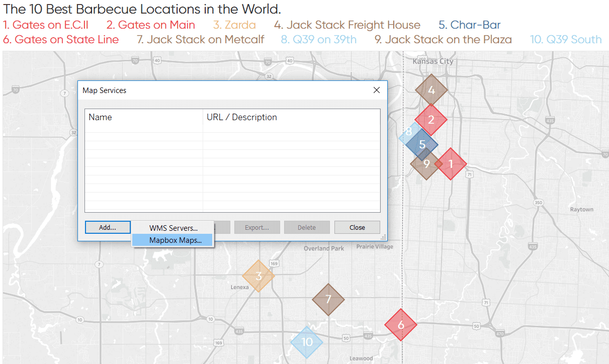Select Mapbox Maps from the Add menu
This screenshot has width=609, height=364.
(x=172, y=240)
